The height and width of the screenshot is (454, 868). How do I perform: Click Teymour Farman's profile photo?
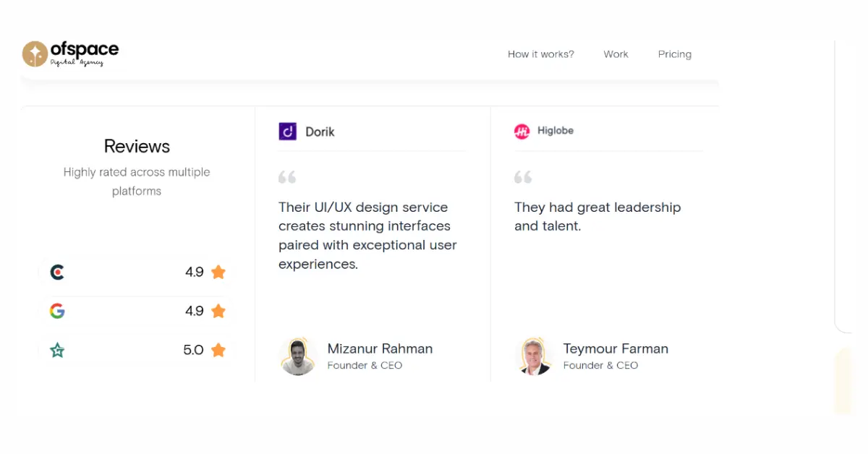point(535,356)
